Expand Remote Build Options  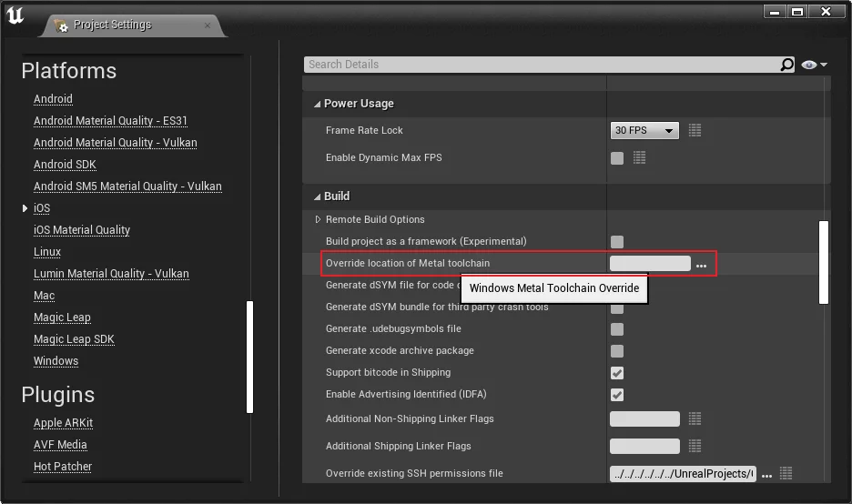point(318,219)
